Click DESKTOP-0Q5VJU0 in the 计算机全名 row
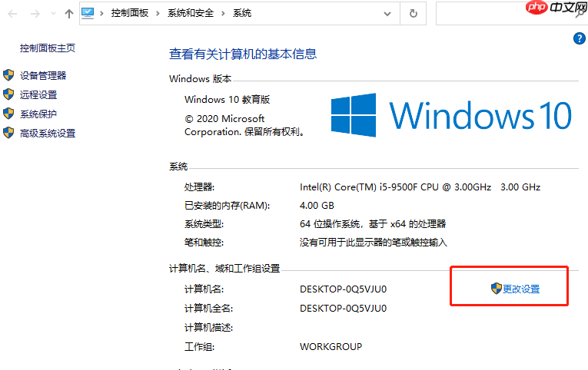This screenshot has height=370, width=588. [x=343, y=309]
